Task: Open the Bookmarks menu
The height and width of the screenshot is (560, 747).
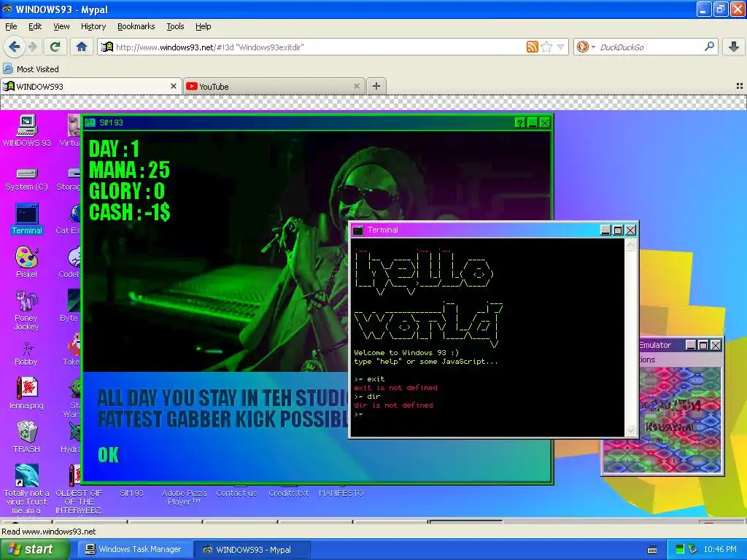Action: pos(136,26)
